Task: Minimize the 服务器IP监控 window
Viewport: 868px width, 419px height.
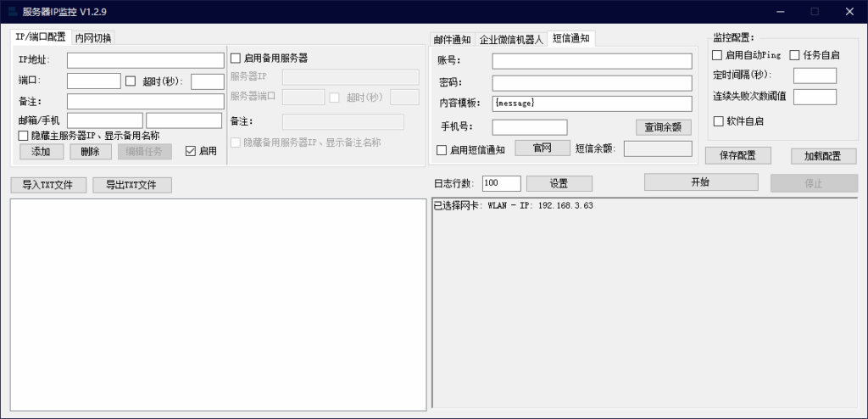Action: click(781, 12)
